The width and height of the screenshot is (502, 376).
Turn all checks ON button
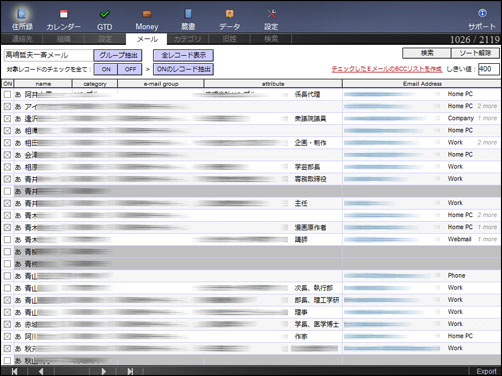coord(106,69)
